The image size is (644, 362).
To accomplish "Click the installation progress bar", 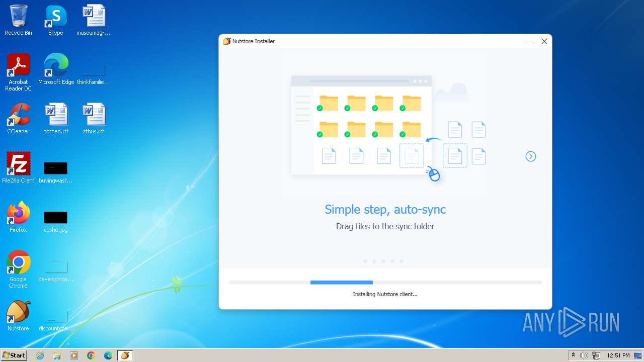I will coord(385,283).
